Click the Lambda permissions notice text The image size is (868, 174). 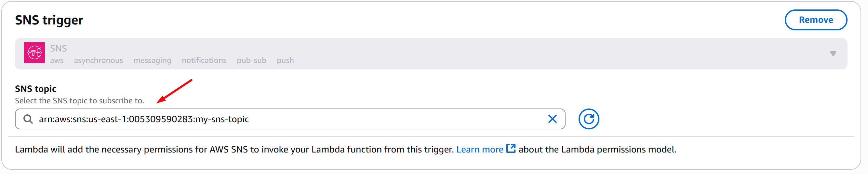pos(234,150)
